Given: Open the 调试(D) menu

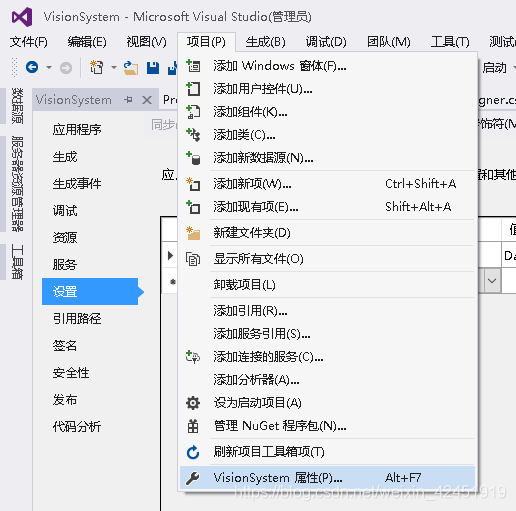Looking at the screenshot, I should (x=326, y=42).
